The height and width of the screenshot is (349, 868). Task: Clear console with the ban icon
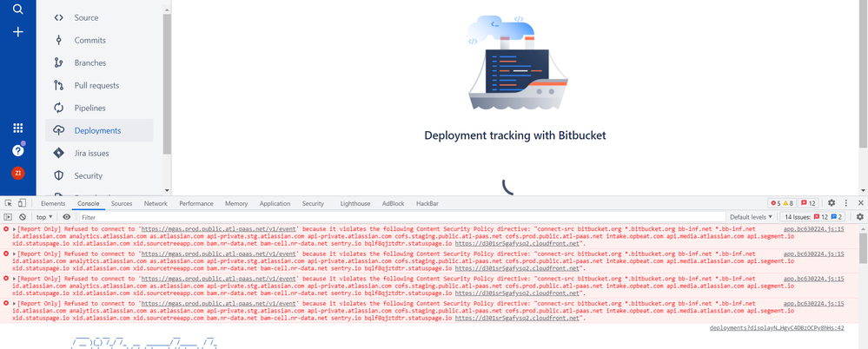22,217
